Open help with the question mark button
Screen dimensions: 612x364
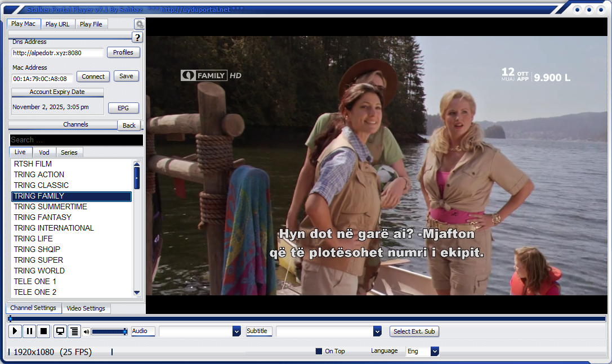point(137,38)
